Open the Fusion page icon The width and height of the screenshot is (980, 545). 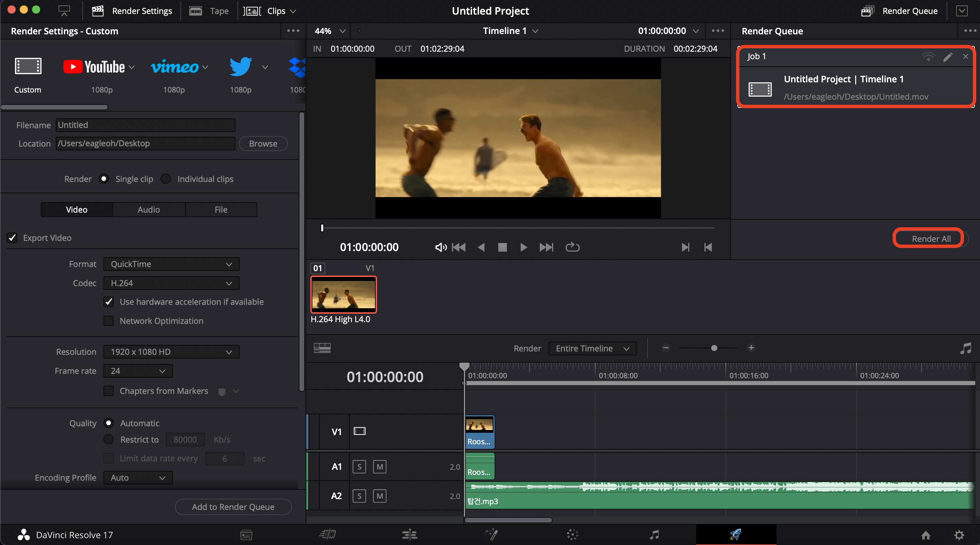491,535
